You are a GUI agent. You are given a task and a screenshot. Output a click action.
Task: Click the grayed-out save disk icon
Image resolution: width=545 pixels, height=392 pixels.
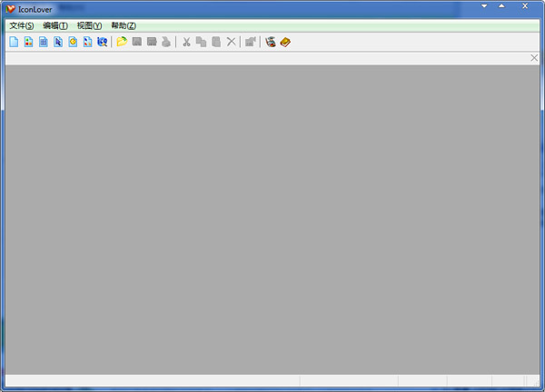coord(137,42)
